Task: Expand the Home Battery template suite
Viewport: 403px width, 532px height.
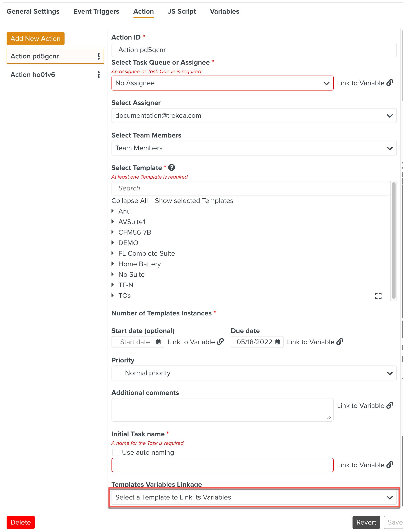Action: pos(113,264)
